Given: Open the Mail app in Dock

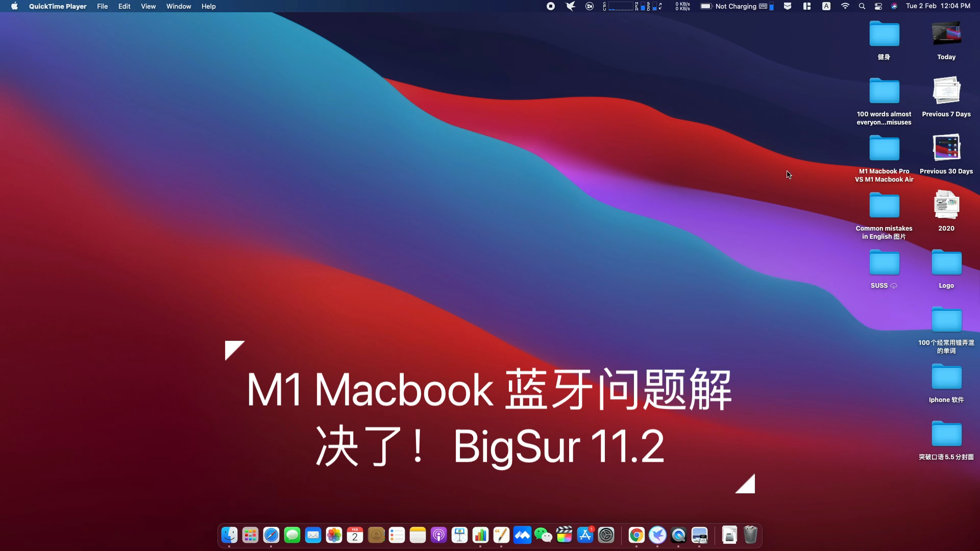Looking at the screenshot, I should point(313,535).
